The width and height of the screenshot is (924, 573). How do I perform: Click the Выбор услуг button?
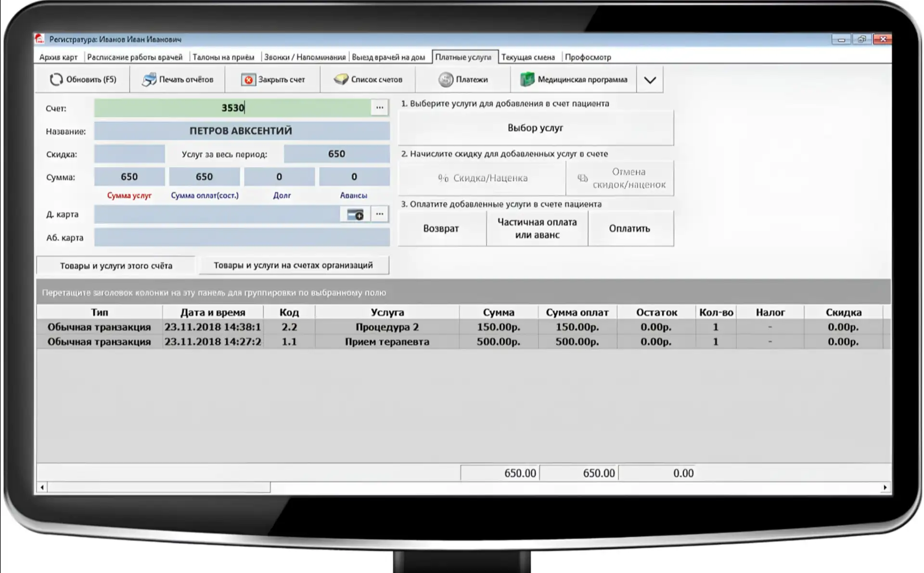tap(536, 128)
